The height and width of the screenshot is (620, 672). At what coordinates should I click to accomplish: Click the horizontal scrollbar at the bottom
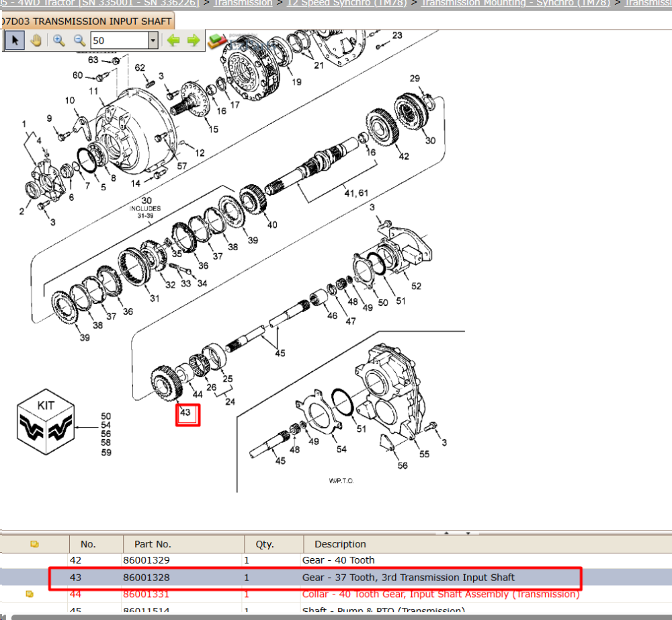341,617
